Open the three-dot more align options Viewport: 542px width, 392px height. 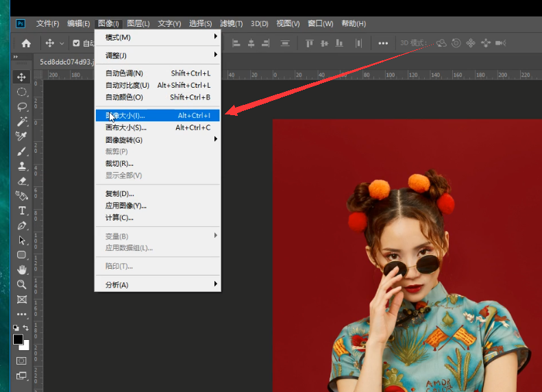pos(383,43)
